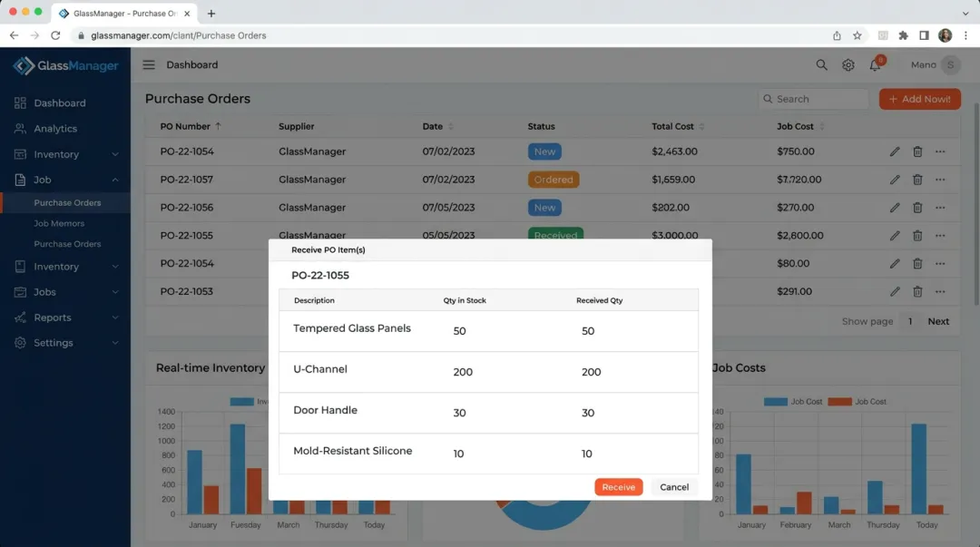The width and height of the screenshot is (980, 547).
Task: Open the notifications bell icon
Action: coord(875,65)
